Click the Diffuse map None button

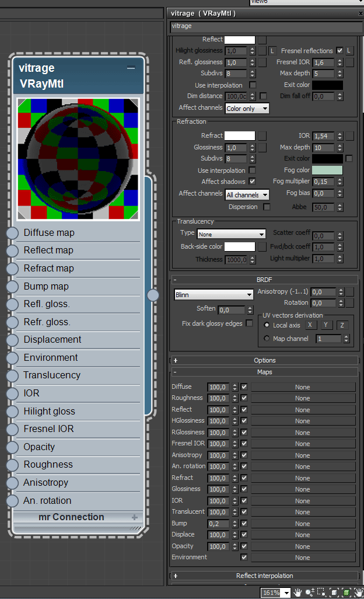click(x=303, y=387)
